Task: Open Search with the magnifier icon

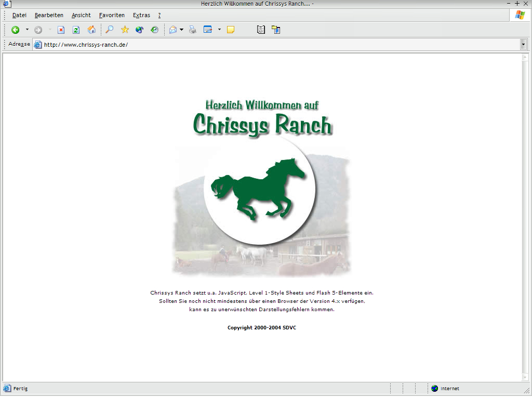Action: 109,30
